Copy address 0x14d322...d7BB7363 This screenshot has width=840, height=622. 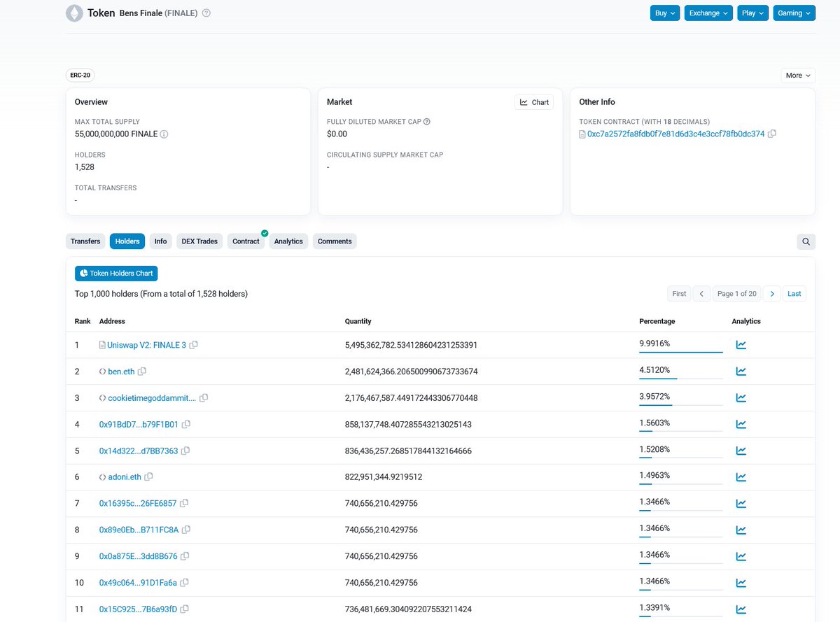point(185,451)
